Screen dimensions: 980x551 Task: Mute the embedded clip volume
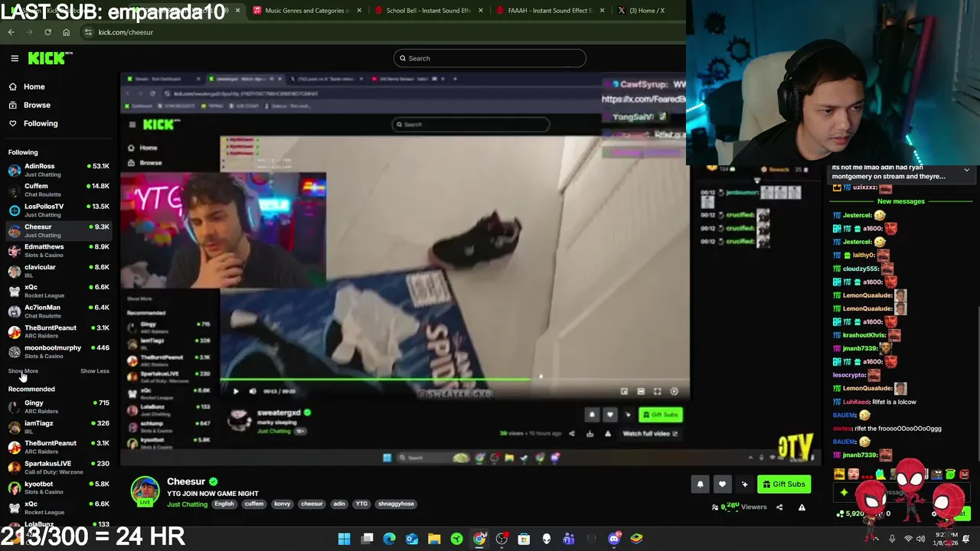(253, 391)
